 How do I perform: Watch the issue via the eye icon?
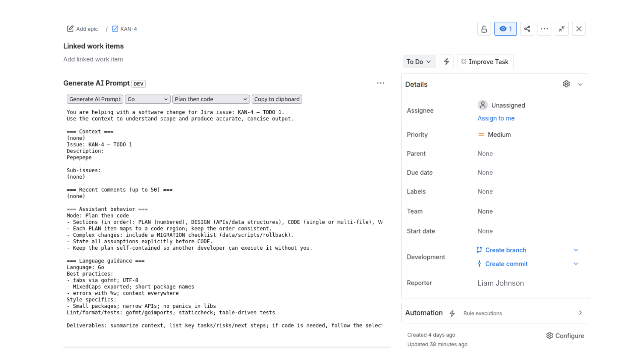point(505,29)
